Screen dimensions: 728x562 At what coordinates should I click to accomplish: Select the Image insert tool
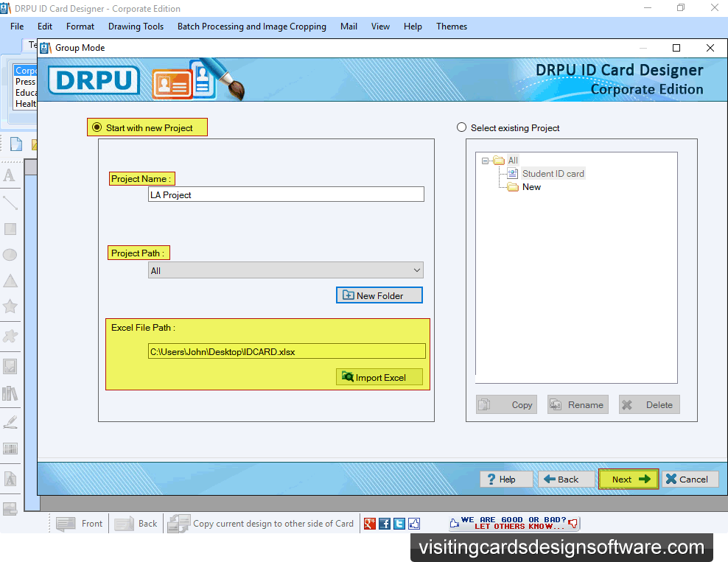coord(10,367)
